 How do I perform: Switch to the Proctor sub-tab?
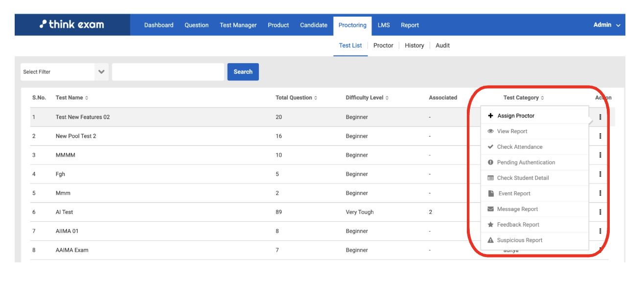(x=383, y=46)
